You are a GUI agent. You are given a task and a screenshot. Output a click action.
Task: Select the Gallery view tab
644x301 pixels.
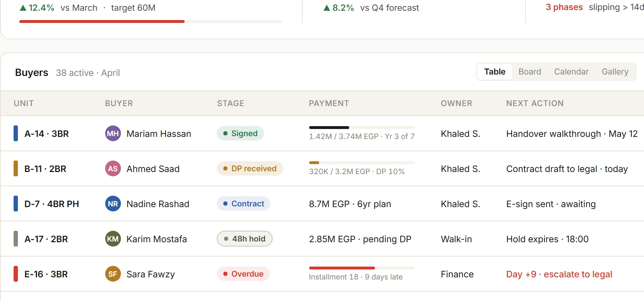tap(615, 72)
